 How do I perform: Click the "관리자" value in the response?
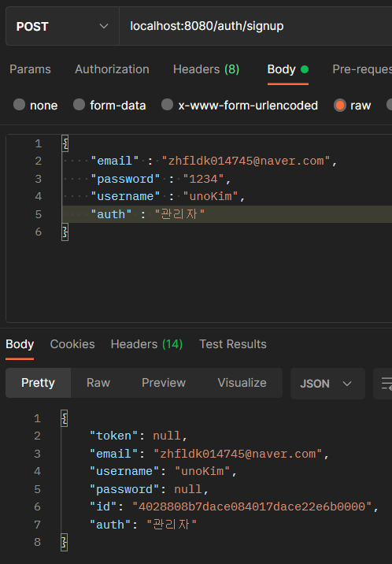click(172, 525)
